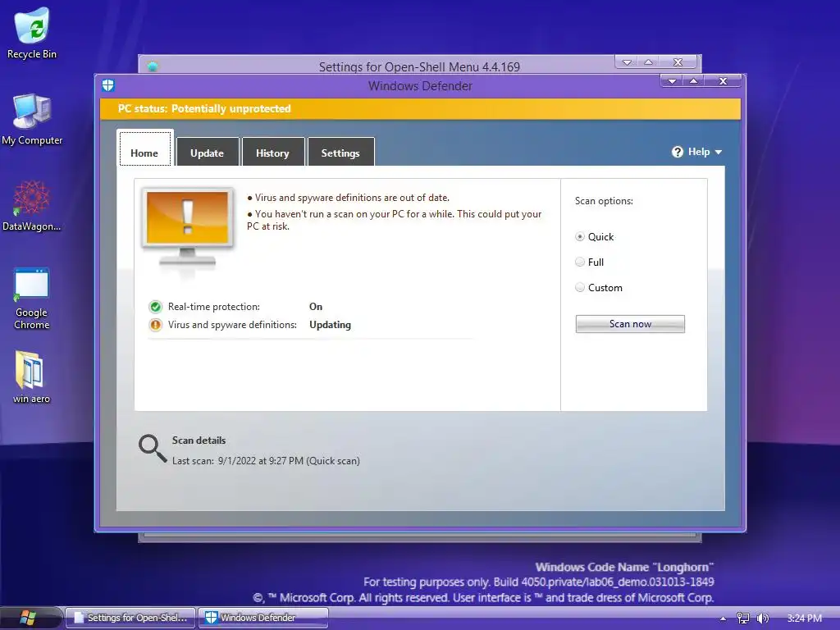This screenshot has height=630, width=840.
Task: Open the win aero folder icon
Action: click(x=31, y=377)
